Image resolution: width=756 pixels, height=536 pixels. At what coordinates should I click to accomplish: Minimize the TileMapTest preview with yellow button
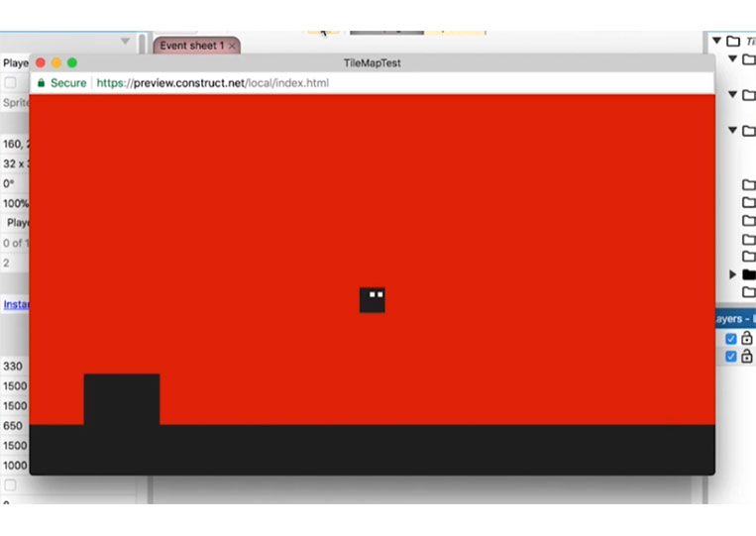point(56,62)
